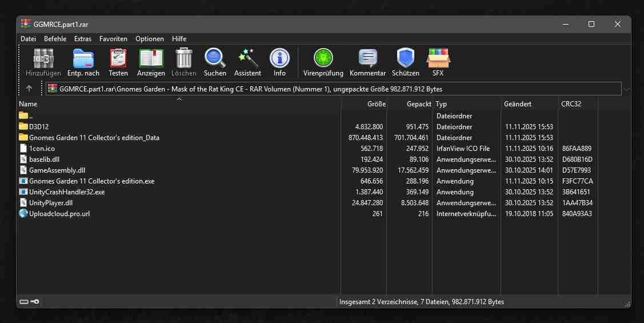
Task: Select the file name Uploadcloud.pro.url
Action: pos(59,214)
